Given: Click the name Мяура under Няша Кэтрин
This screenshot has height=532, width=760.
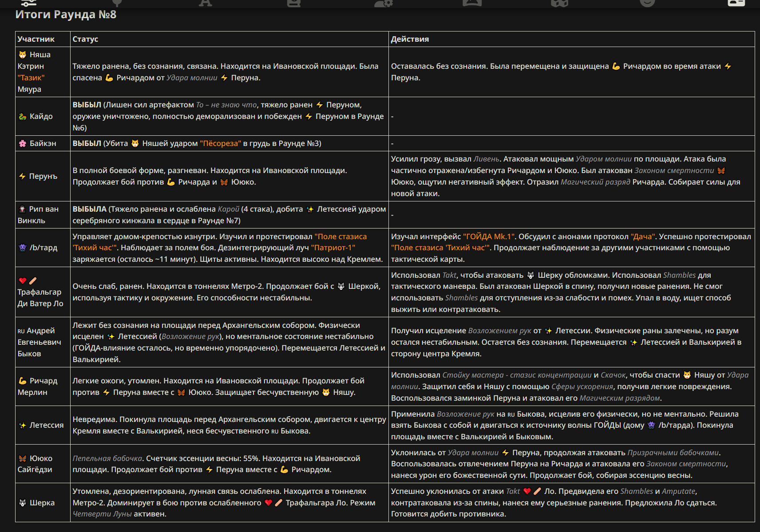Looking at the screenshot, I should (x=29, y=89).
